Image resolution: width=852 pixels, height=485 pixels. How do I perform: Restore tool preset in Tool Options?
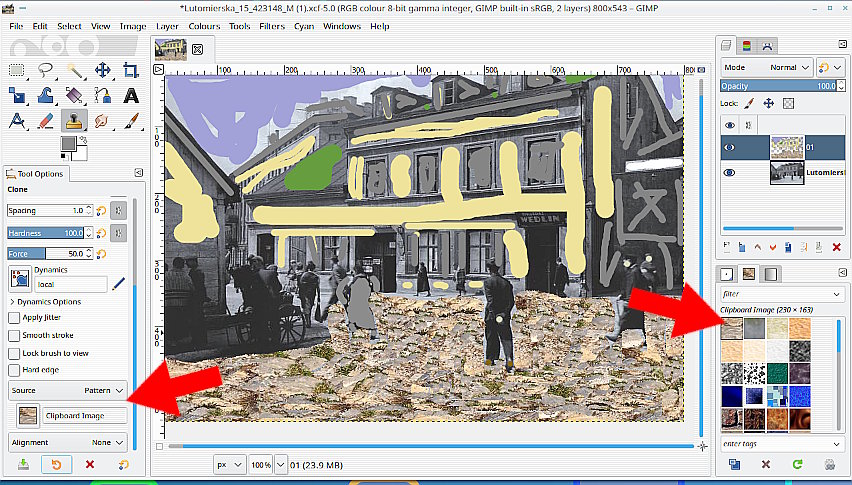[x=57, y=464]
